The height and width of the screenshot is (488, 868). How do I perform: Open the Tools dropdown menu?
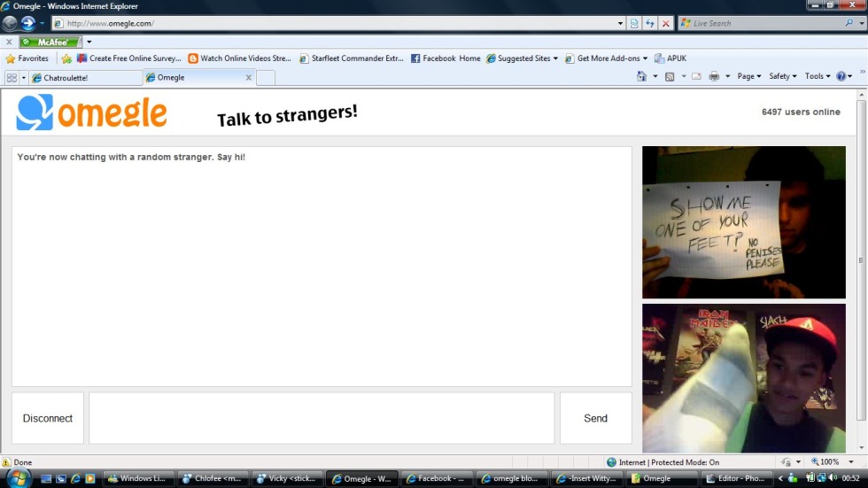[818, 77]
